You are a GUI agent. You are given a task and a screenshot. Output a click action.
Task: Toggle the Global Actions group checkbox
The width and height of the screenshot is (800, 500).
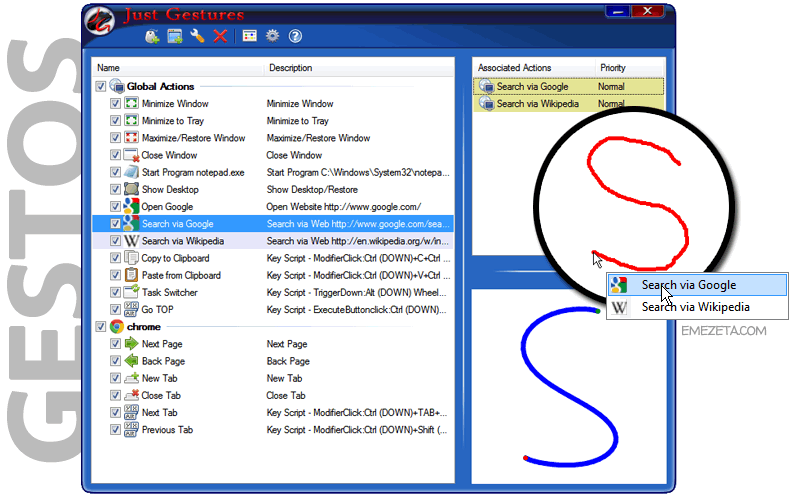click(101, 86)
